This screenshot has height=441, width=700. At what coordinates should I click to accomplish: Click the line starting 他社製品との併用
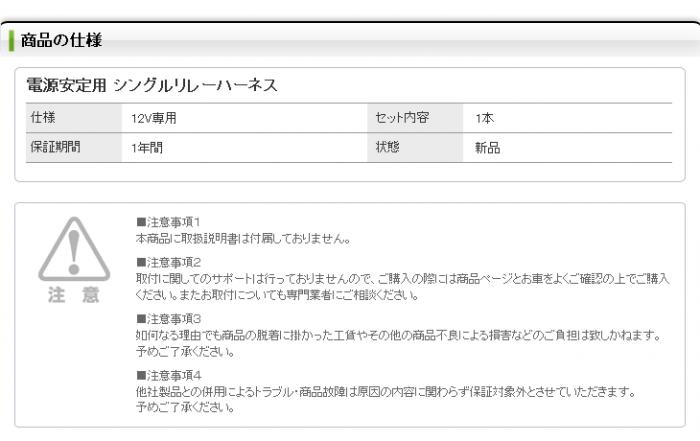point(386,391)
